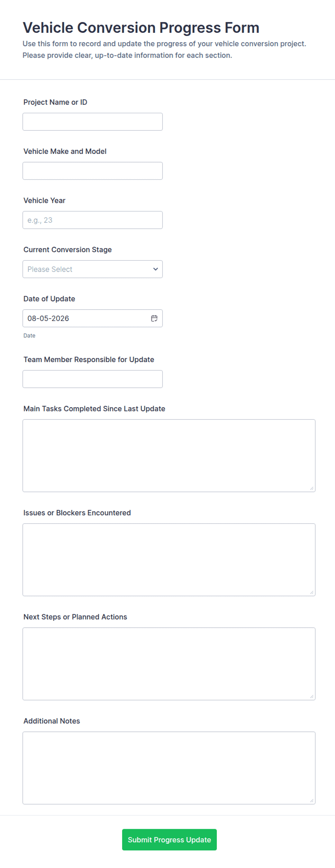
Task: Click the Next Steps textarea resize handle
Action: coord(312,696)
